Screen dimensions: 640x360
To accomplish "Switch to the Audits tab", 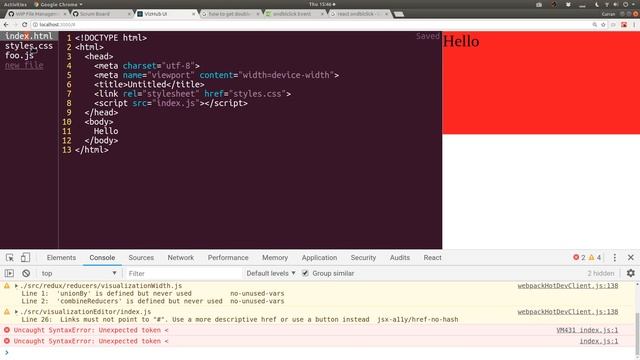I will pos(400,258).
